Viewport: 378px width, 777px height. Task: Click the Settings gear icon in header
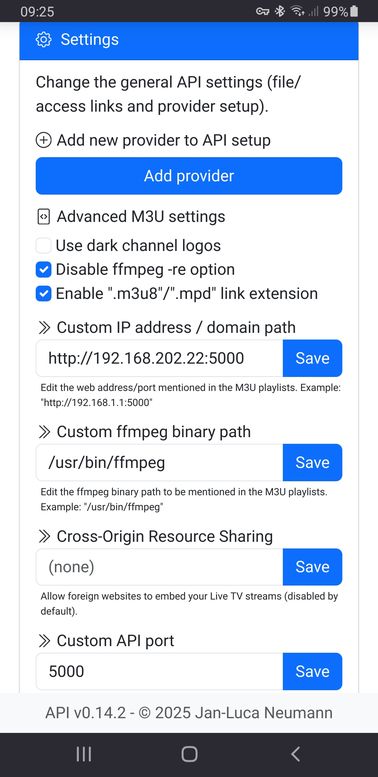[44, 40]
